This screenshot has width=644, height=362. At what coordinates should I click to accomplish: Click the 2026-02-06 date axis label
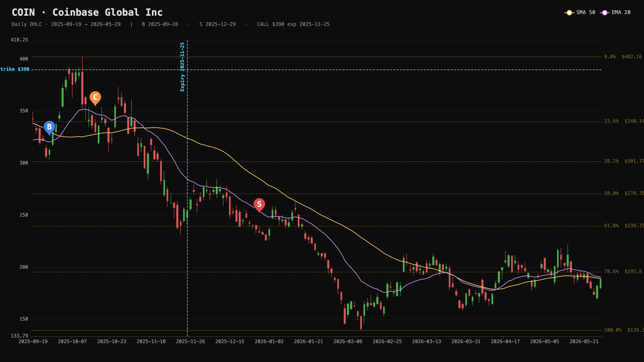click(348, 341)
